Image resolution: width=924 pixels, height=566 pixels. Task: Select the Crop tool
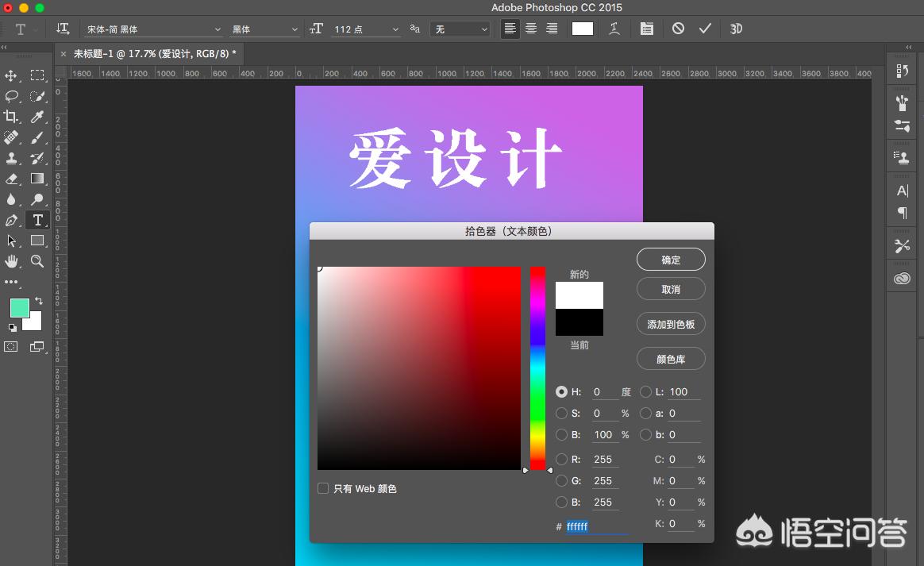tap(11, 117)
